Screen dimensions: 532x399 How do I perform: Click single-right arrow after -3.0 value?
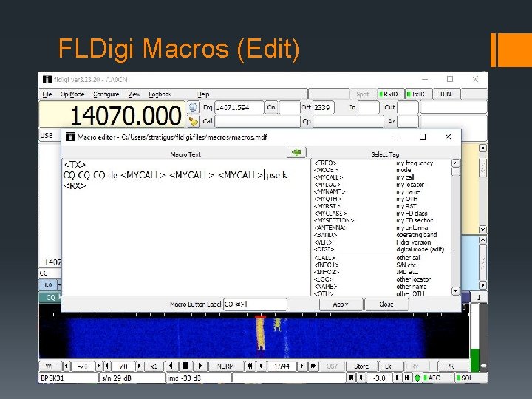coord(397,378)
